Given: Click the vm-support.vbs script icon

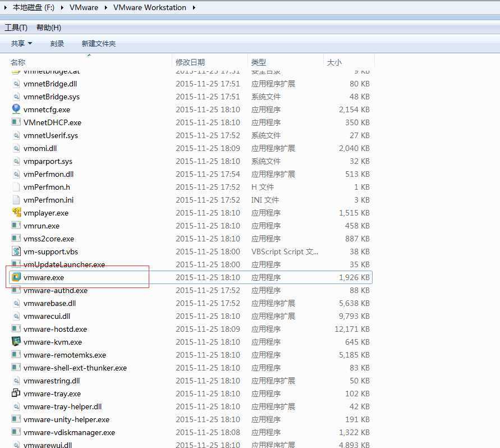Looking at the screenshot, I should click(x=16, y=252).
